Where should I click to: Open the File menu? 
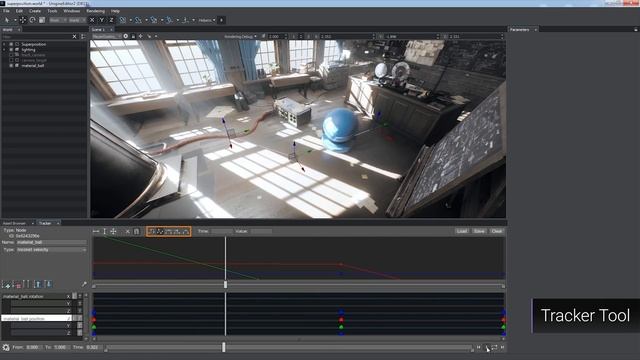click(6, 11)
